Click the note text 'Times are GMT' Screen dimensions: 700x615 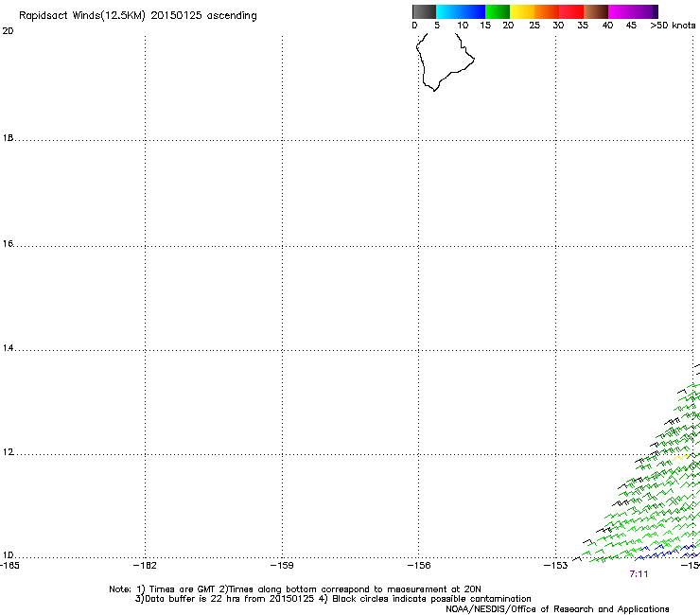tap(182, 589)
